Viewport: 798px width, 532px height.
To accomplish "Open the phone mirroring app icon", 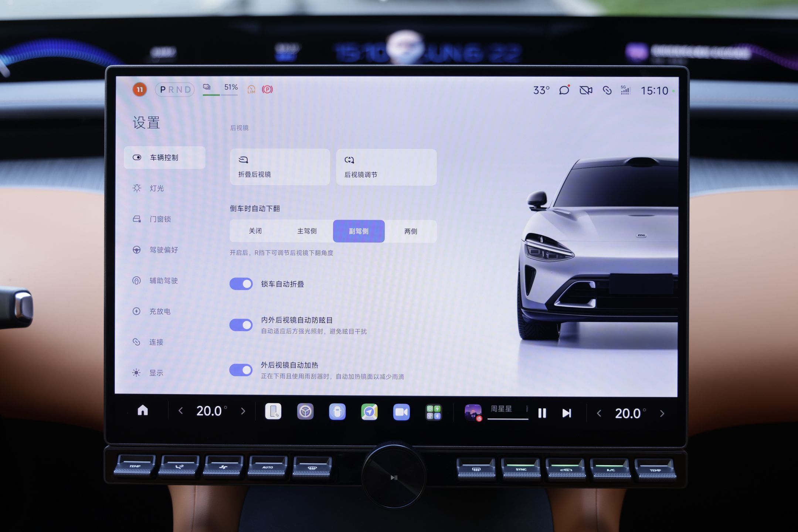I will point(273,411).
